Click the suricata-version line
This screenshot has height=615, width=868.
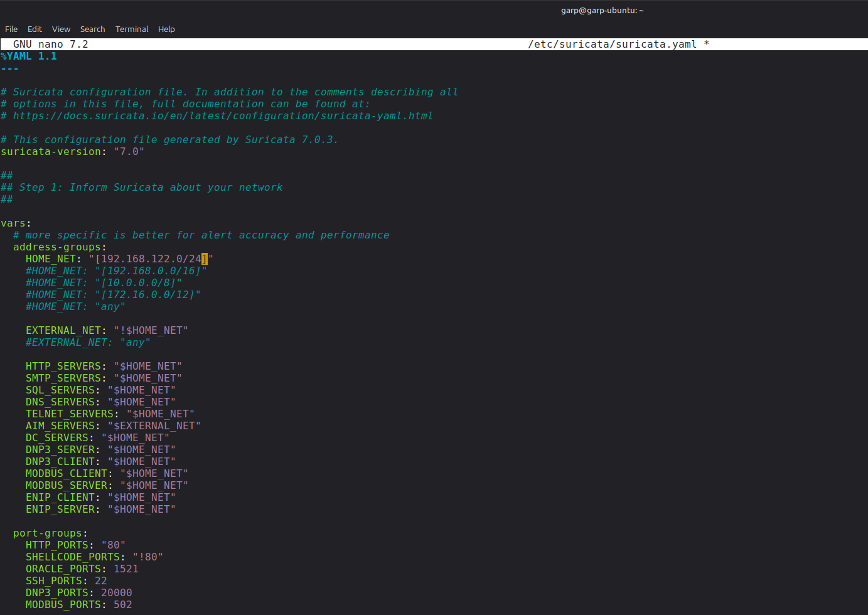tap(73, 152)
